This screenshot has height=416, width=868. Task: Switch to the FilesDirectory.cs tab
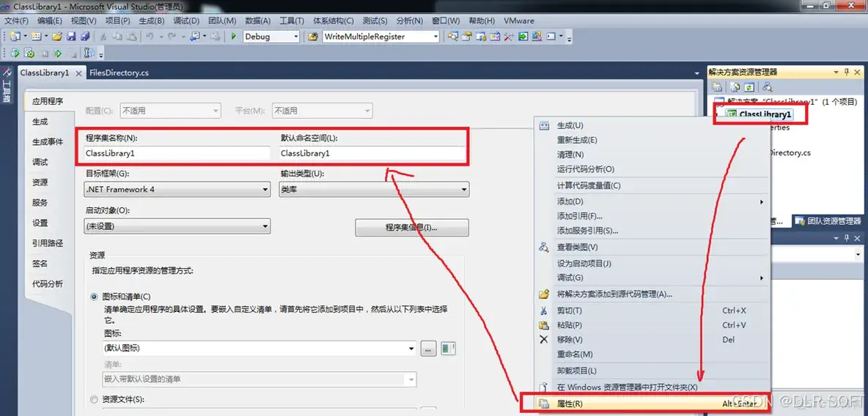coord(119,73)
